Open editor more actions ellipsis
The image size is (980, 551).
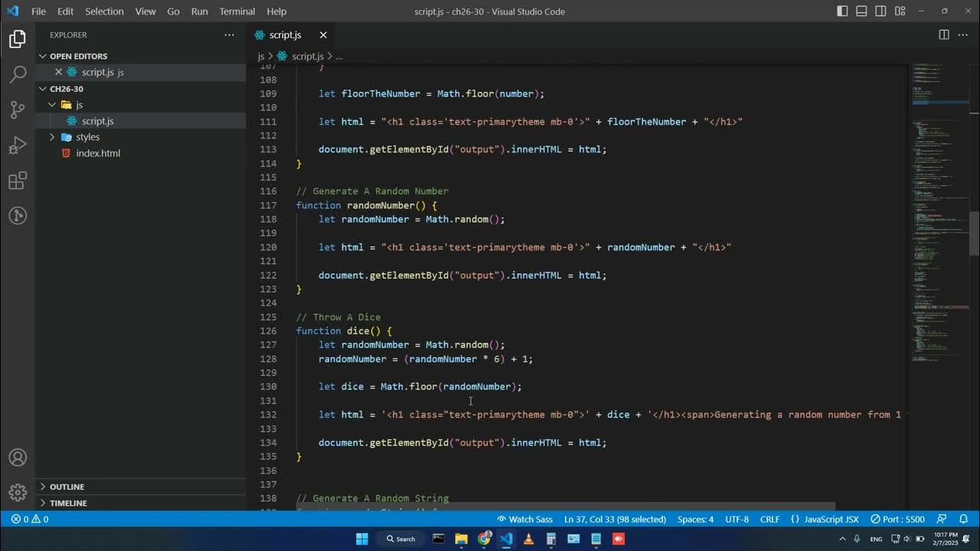[964, 35]
